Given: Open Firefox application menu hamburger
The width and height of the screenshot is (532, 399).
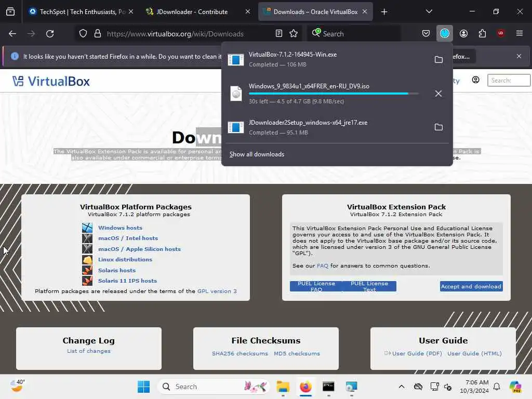Looking at the screenshot, I should pos(520,33).
